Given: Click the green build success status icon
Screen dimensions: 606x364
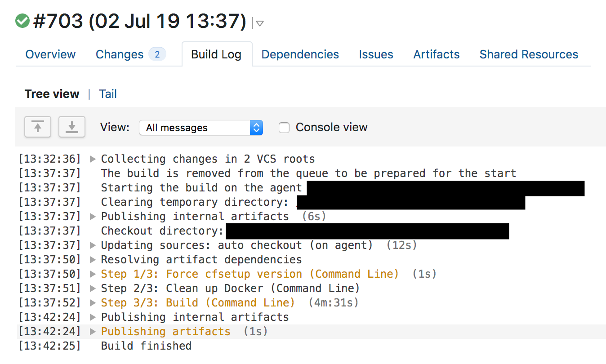Looking at the screenshot, I should coord(22,21).
